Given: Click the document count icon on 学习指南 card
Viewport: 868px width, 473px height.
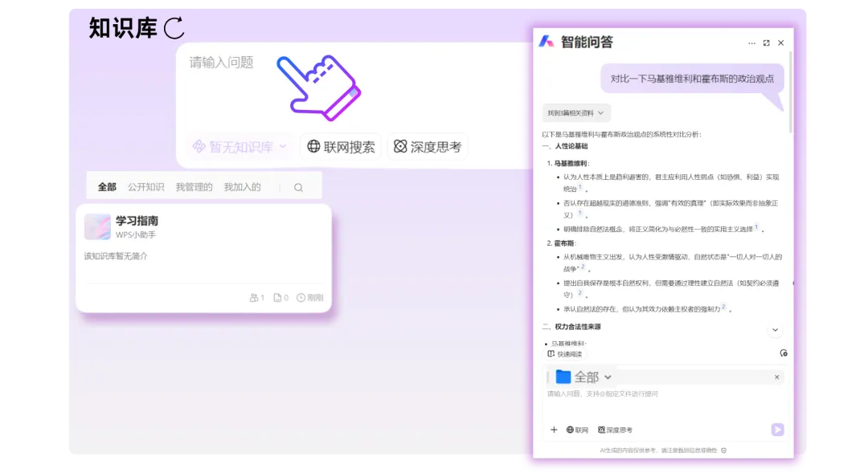Looking at the screenshot, I should [x=277, y=298].
